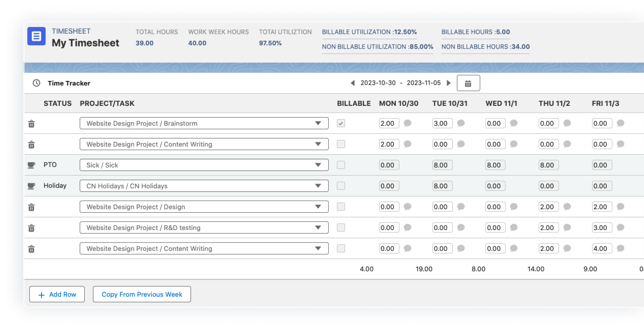This screenshot has height=328, width=644.
Task: Delete the Brainstorm row with trash icon
Action: [31, 124]
